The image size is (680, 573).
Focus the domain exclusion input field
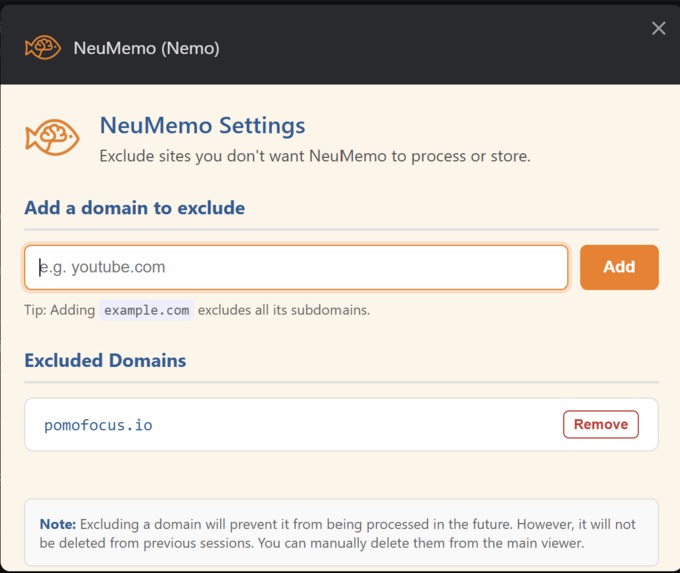coord(296,267)
